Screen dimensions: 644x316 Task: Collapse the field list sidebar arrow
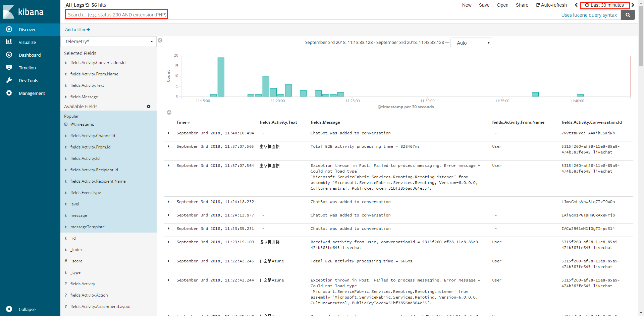pos(160,40)
